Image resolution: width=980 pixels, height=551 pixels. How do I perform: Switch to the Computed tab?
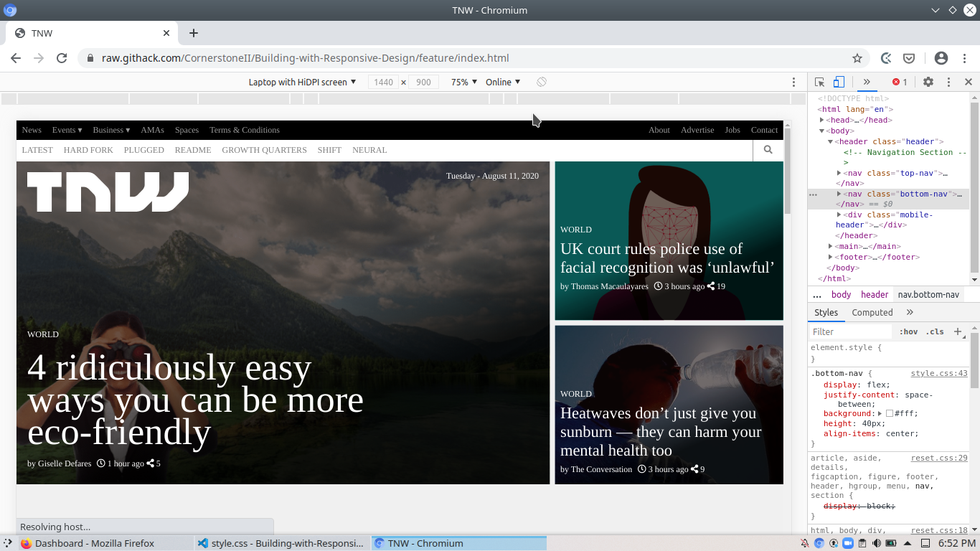[872, 313]
